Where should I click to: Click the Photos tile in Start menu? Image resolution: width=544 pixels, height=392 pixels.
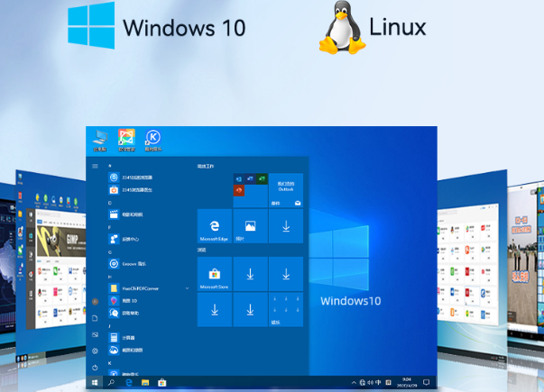pyautogui.click(x=250, y=225)
